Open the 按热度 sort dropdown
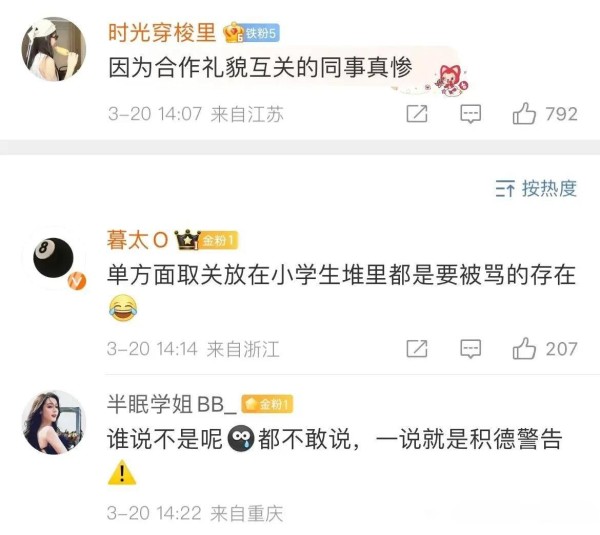600x535 pixels. [536, 188]
